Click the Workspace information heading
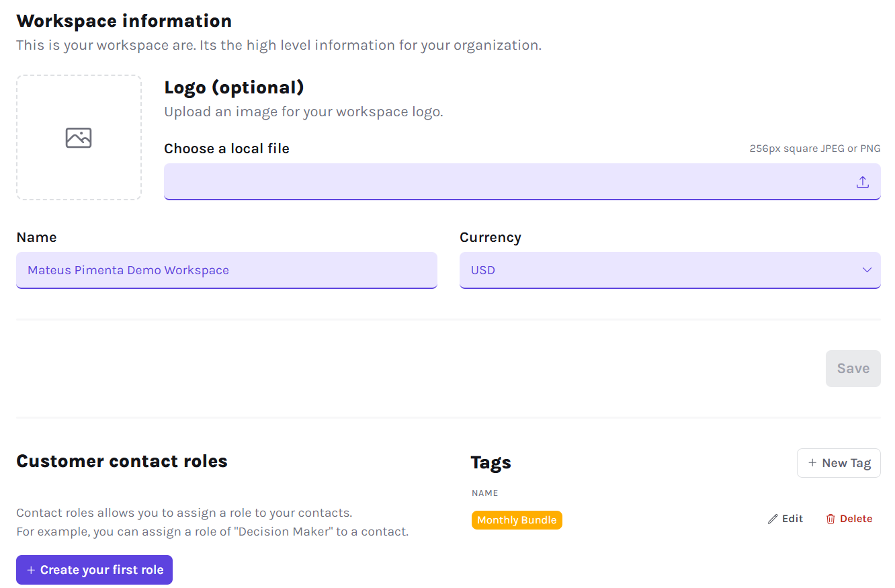895x588 pixels. (x=124, y=21)
